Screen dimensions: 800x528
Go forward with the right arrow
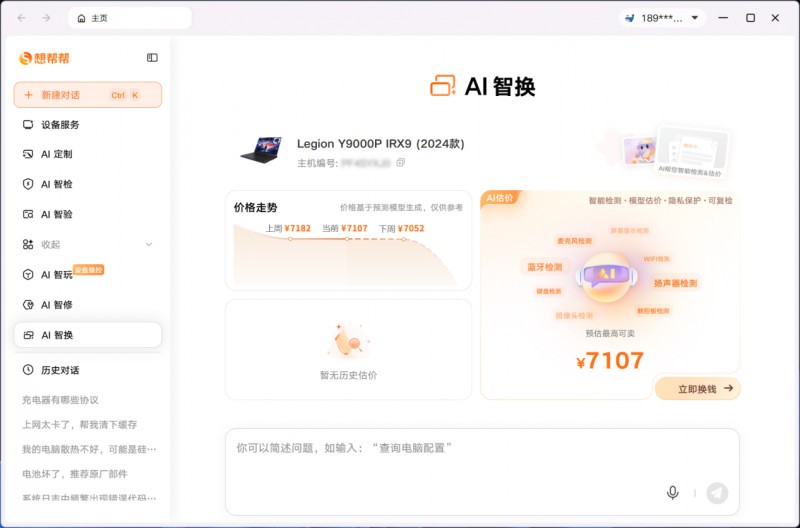coord(46,18)
